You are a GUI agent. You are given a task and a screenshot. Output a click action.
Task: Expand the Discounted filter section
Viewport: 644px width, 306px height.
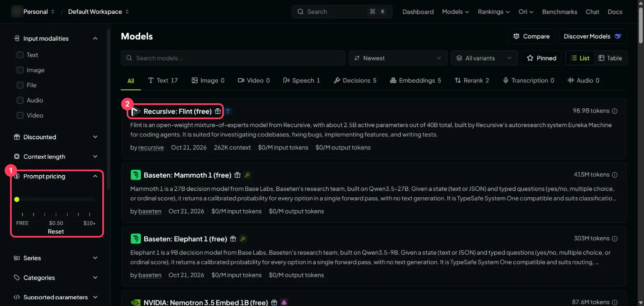coord(56,137)
